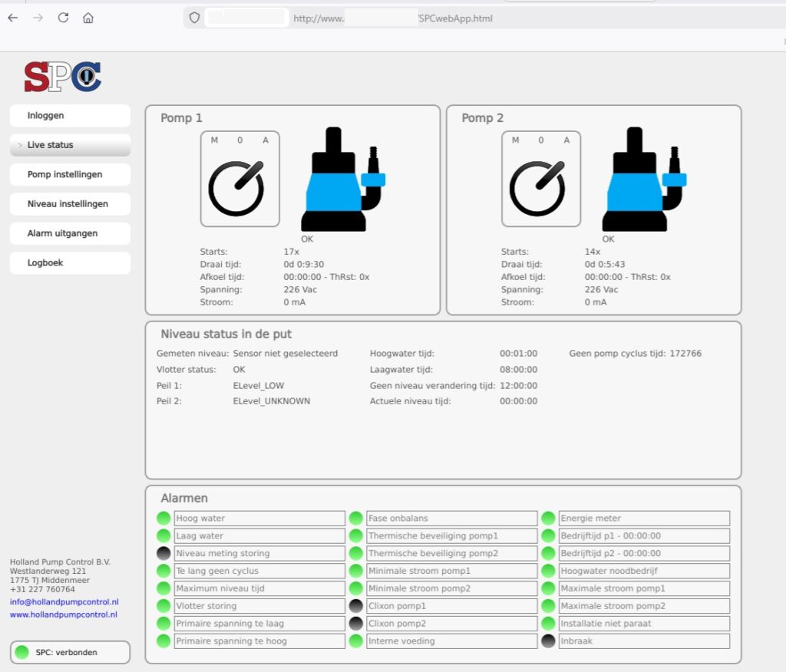Open Alarm uitgangen page
The height and width of the screenshot is (672, 786).
point(70,233)
